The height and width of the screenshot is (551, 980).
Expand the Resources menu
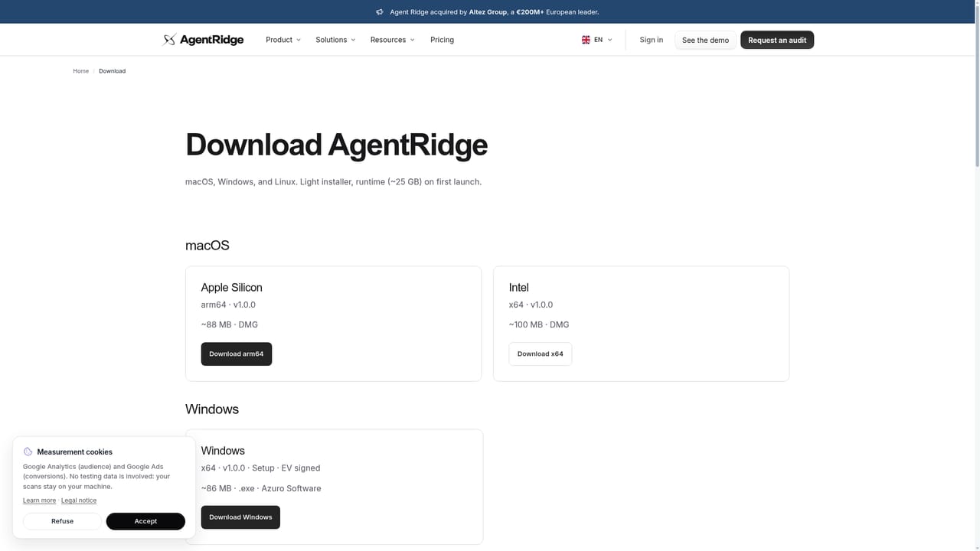point(392,40)
